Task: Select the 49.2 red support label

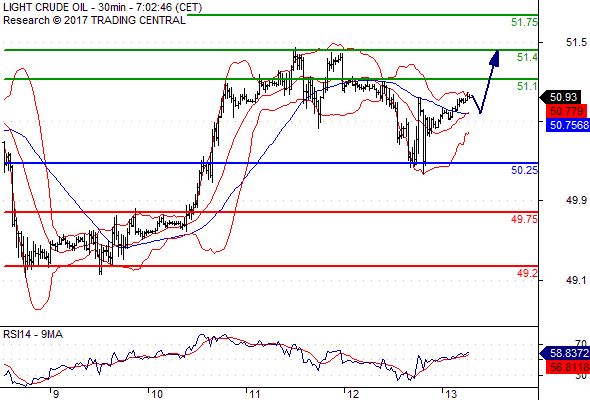Action: point(527,273)
